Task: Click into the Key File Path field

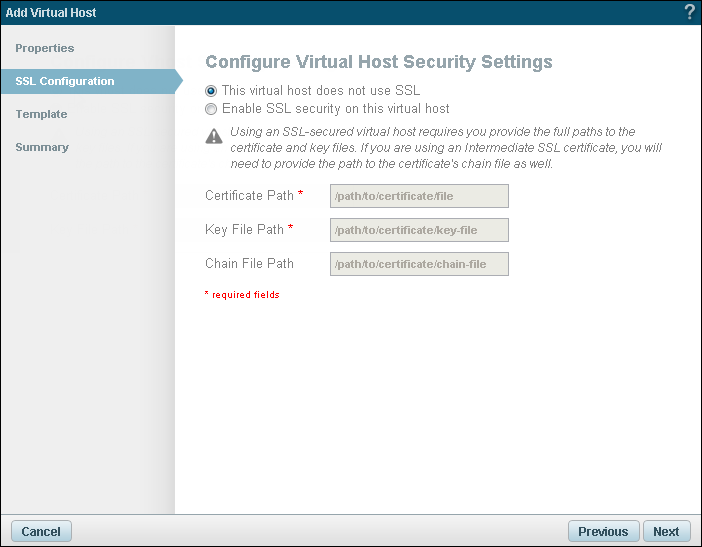Action: [x=419, y=230]
